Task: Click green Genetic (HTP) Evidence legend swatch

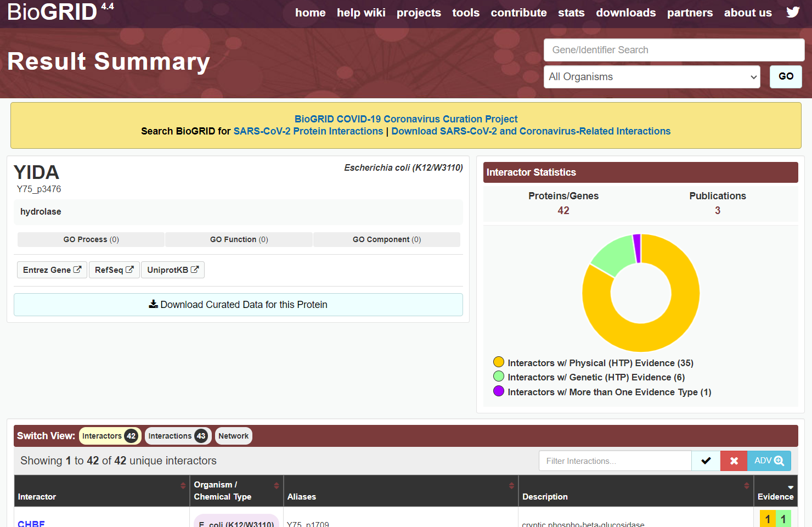Action: [499, 376]
